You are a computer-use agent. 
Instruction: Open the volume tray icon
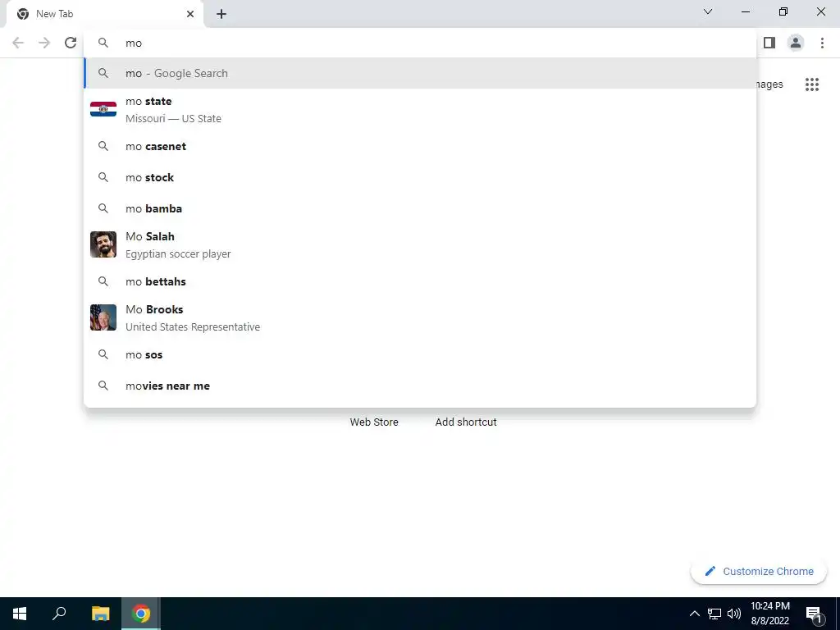click(x=734, y=614)
